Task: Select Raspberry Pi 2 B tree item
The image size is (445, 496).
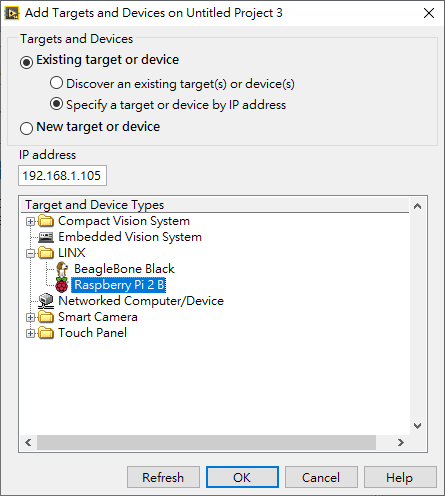Action: [119, 285]
